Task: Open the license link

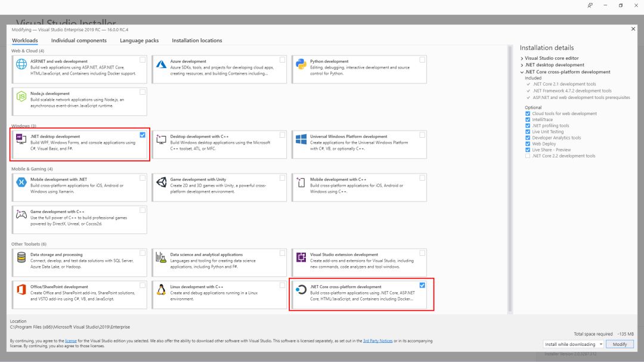Action: [70, 341]
